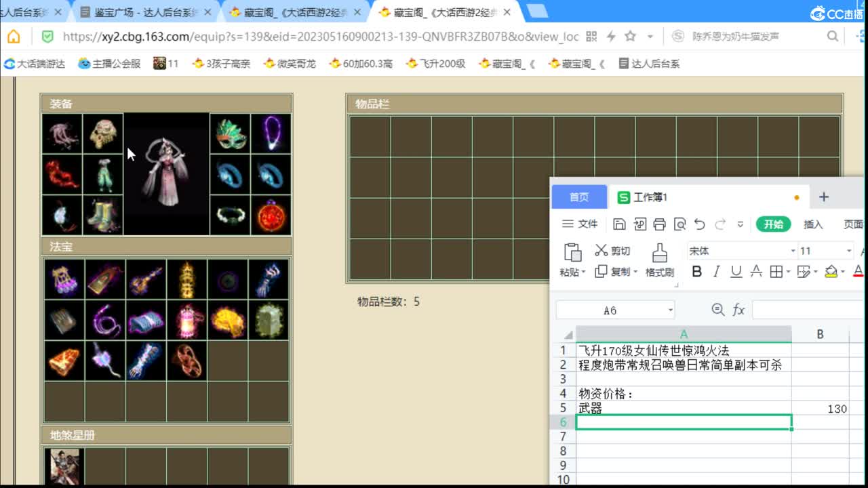868x488 pixels.
Task: Open the 复制 copy dropdown arrow
Action: point(635,272)
